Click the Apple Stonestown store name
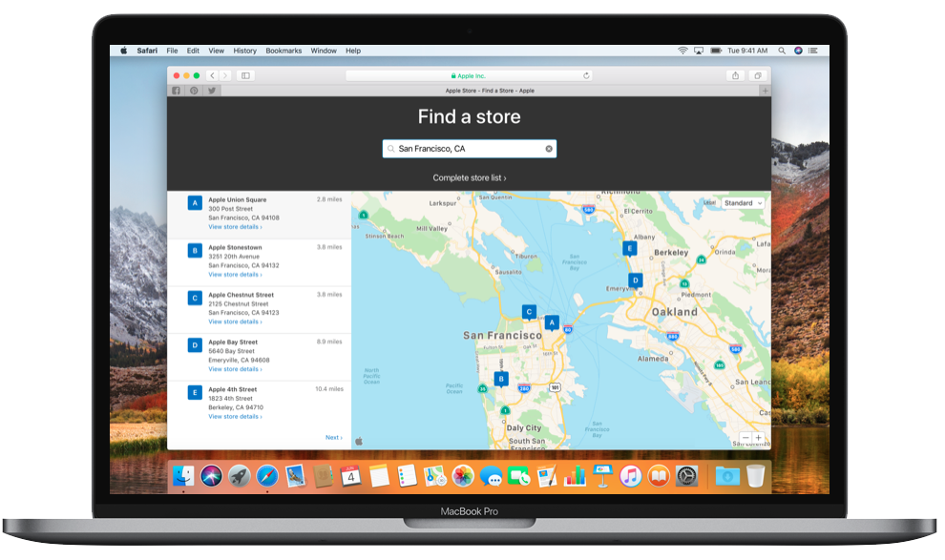The width and height of the screenshot is (945, 560). click(x=235, y=247)
